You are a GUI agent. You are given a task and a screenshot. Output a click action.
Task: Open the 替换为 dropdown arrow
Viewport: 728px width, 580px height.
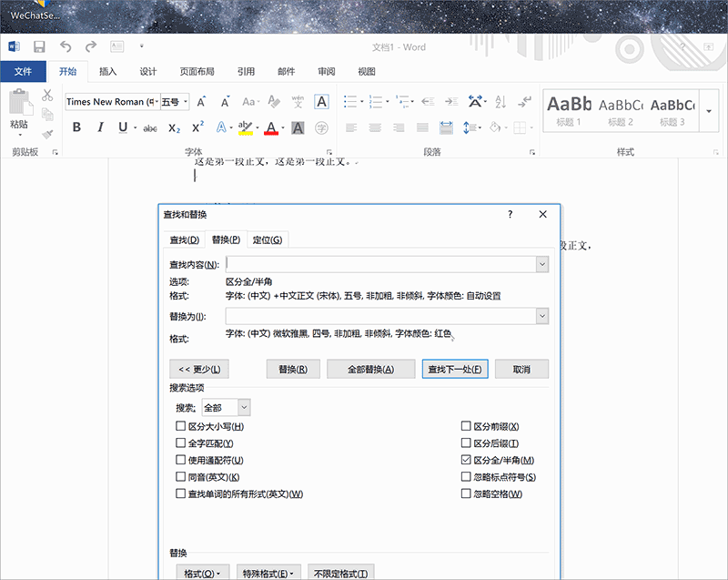tap(542, 316)
